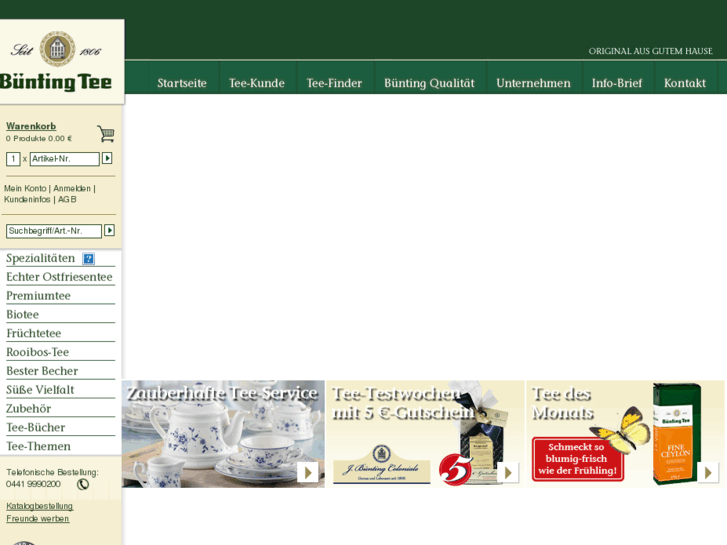Click the Freunde werben link
This screenshot has height=545, width=727.
pyautogui.click(x=38, y=519)
